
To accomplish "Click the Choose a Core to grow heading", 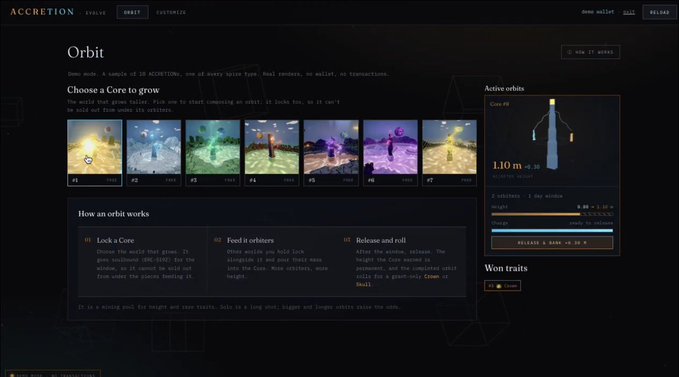I will [x=113, y=90].
